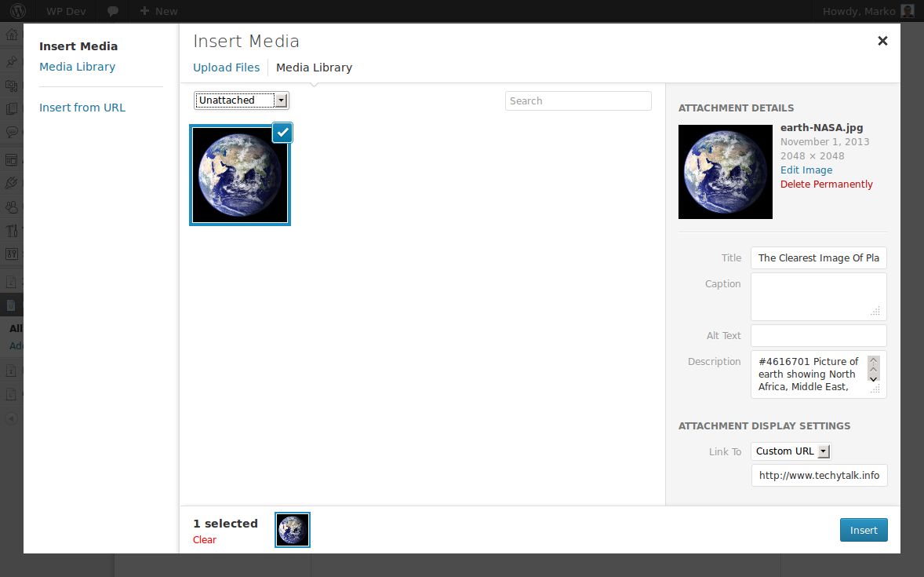
Task: Click the Search media input field
Action: pyautogui.click(x=578, y=101)
